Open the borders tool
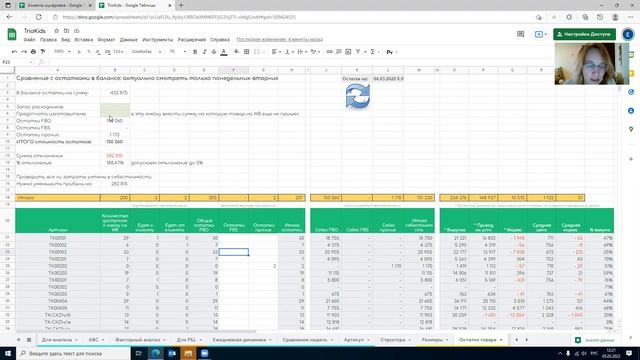The width and height of the screenshot is (640, 360). coord(247,52)
